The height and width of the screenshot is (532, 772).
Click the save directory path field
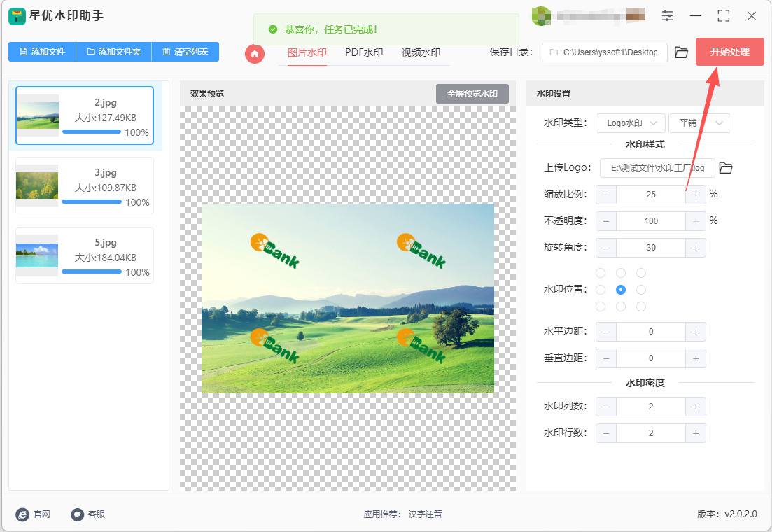(605, 52)
